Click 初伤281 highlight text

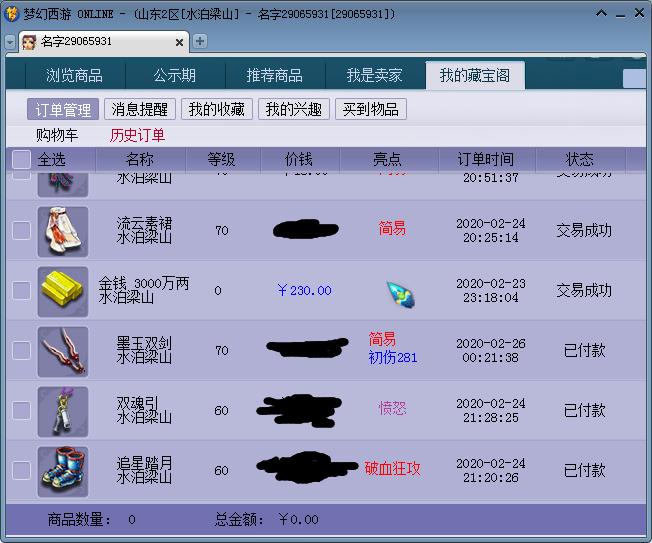[393, 358]
